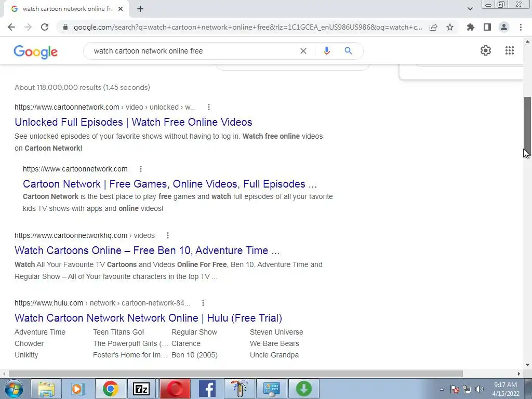
Task: Open options for the cartoonnetwork.com homepage result
Action: 140,169
